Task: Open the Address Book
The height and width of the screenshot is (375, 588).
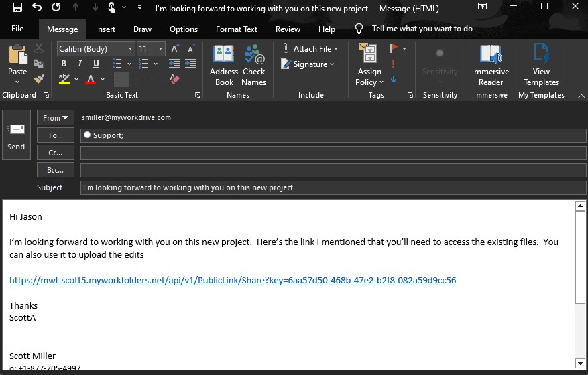Action: [x=224, y=65]
